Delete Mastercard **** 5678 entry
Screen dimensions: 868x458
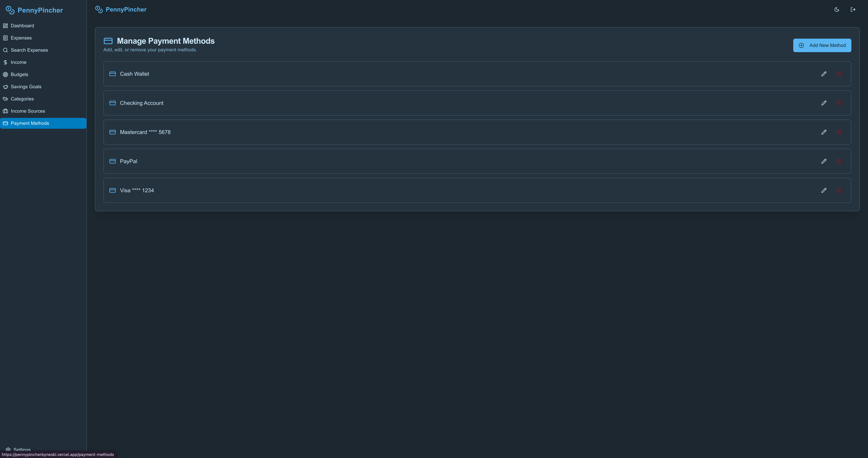tap(839, 132)
